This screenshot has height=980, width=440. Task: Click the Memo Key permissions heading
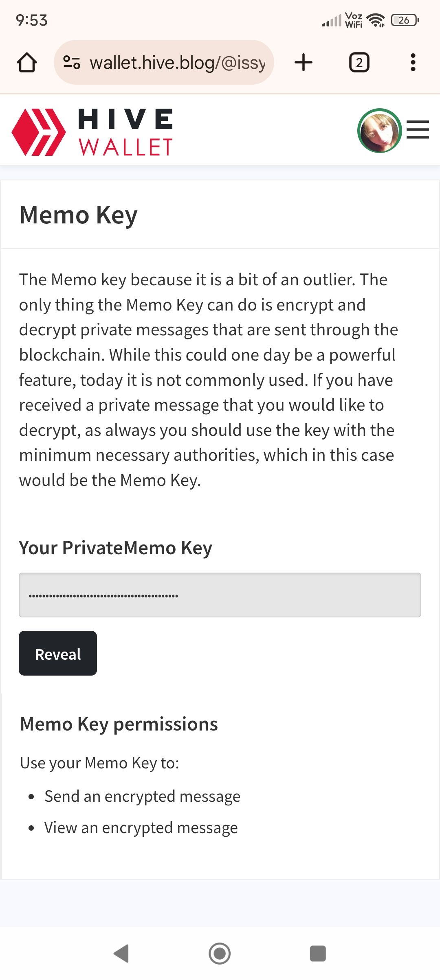tap(119, 724)
